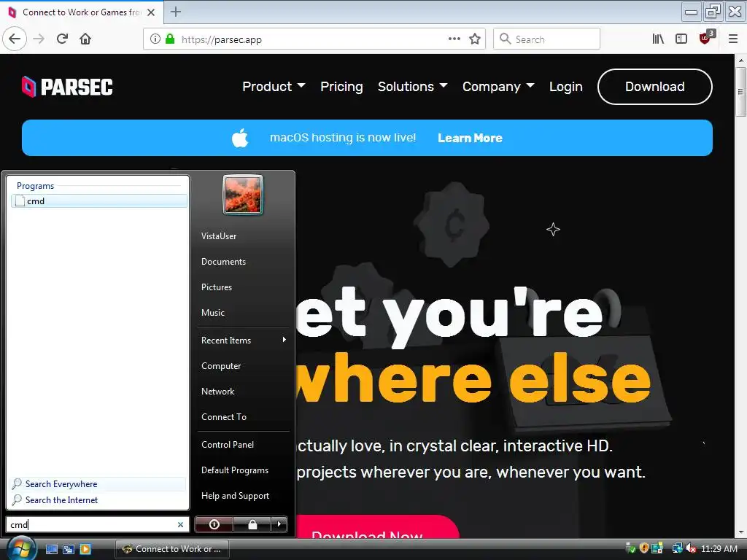Open site information icon in address bar
Viewport: 747px width, 560px height.
point(155,39)
